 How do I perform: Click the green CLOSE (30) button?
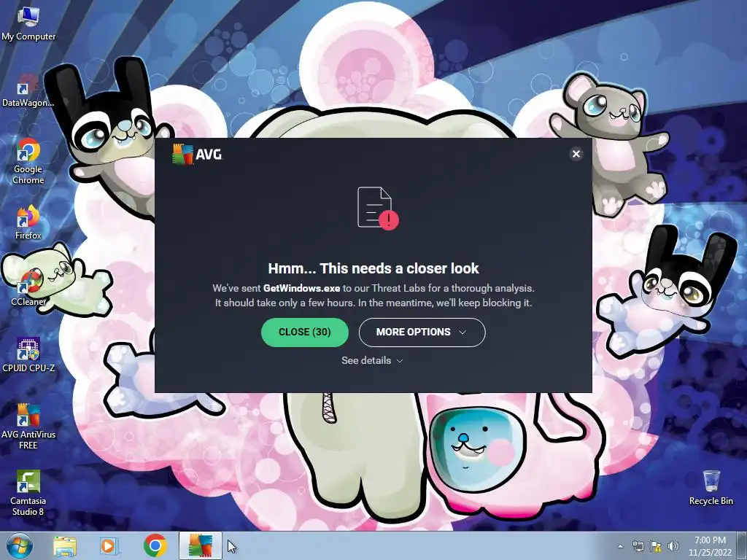[x=304, y=332]
